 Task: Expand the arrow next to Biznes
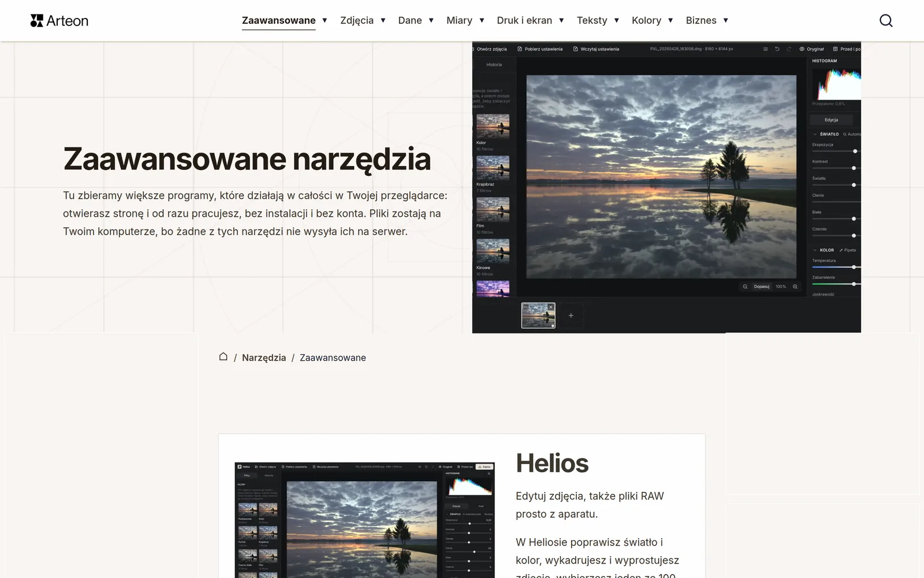coord(726,20)
